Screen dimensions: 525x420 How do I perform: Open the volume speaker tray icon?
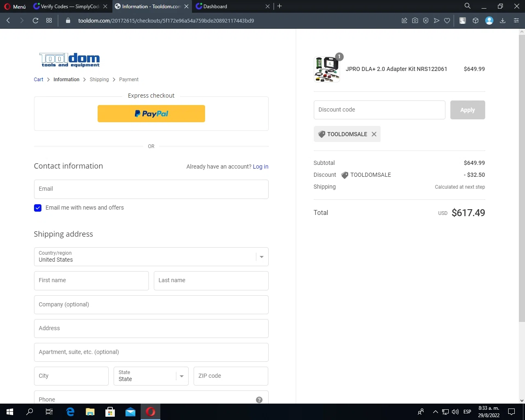click(x=455, y=412)
